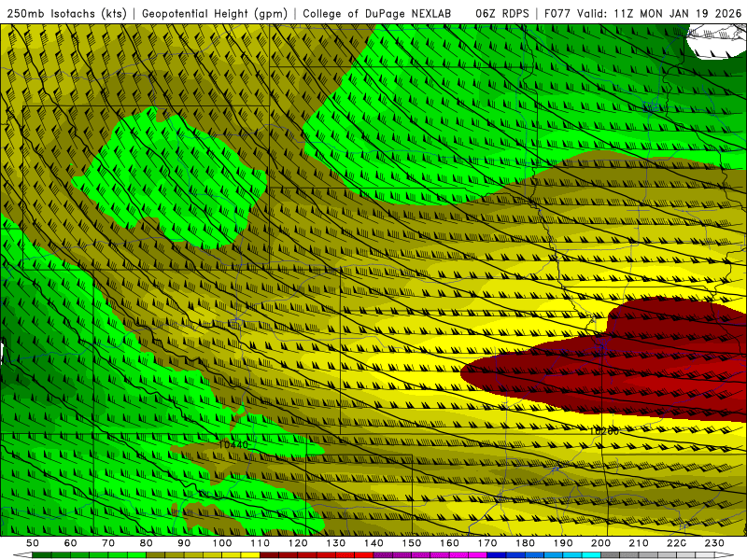
Task: Click the "Geopotential Height (gpm)" label
Action: (x=215, y=14)
